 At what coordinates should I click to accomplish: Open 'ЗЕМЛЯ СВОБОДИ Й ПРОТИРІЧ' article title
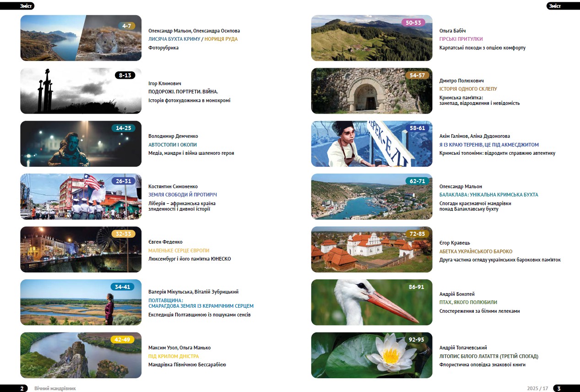[x=183, y=195]
